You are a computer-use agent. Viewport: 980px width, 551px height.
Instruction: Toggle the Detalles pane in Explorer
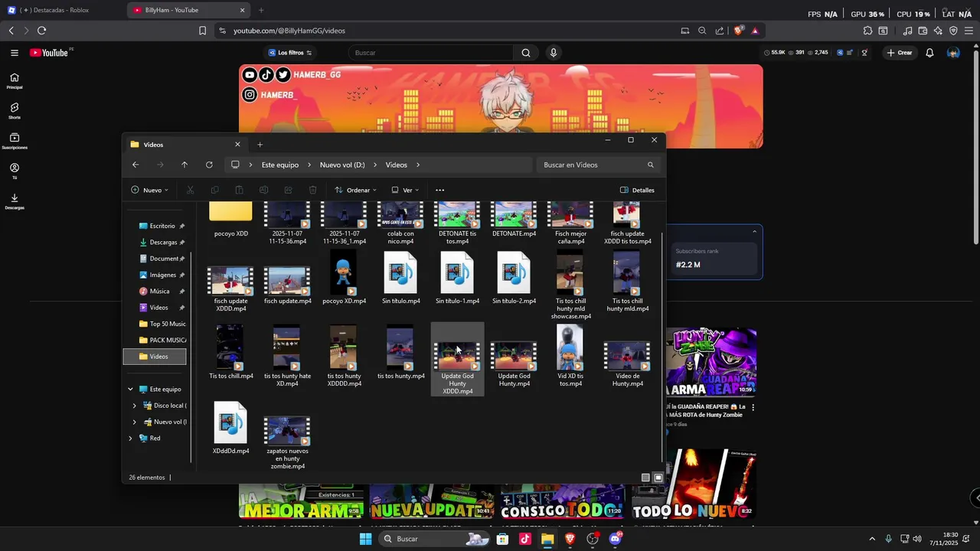click(x=637, y=190)
